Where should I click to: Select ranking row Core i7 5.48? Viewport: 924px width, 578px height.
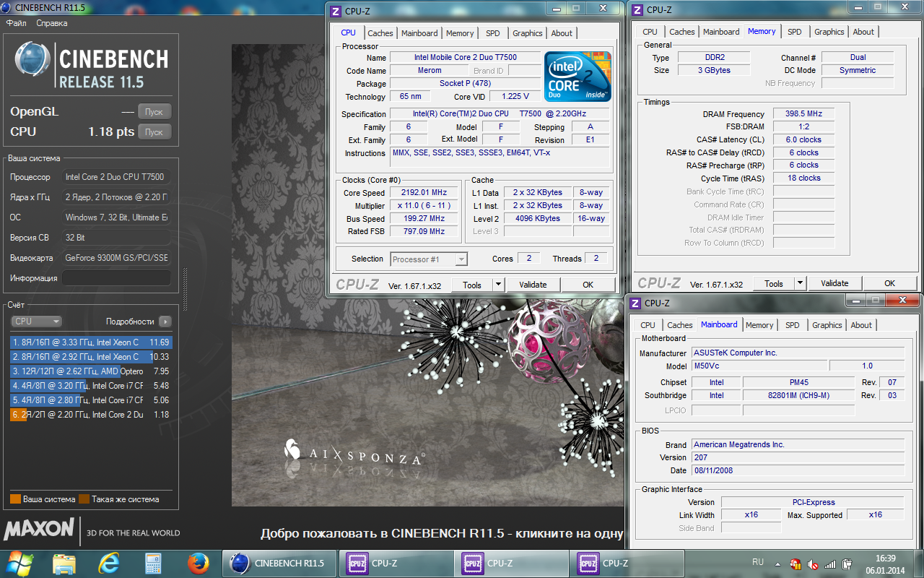(x=91, y=386)
